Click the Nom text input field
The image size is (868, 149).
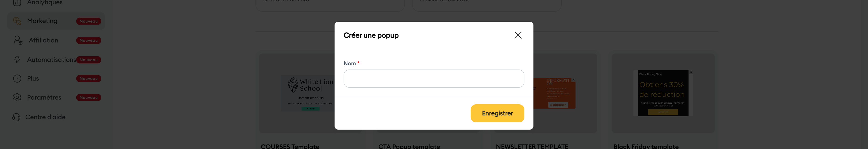(x=433, y=79)
